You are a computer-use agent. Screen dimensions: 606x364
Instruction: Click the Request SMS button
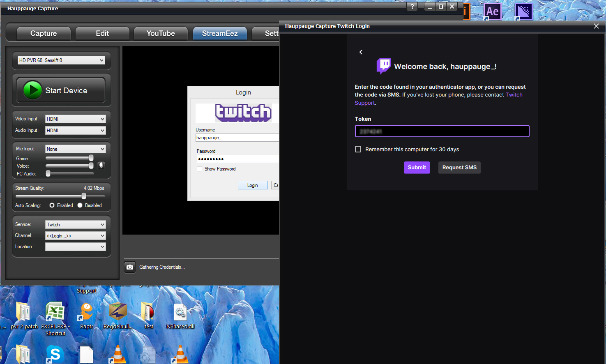click(x=459, y=168)
